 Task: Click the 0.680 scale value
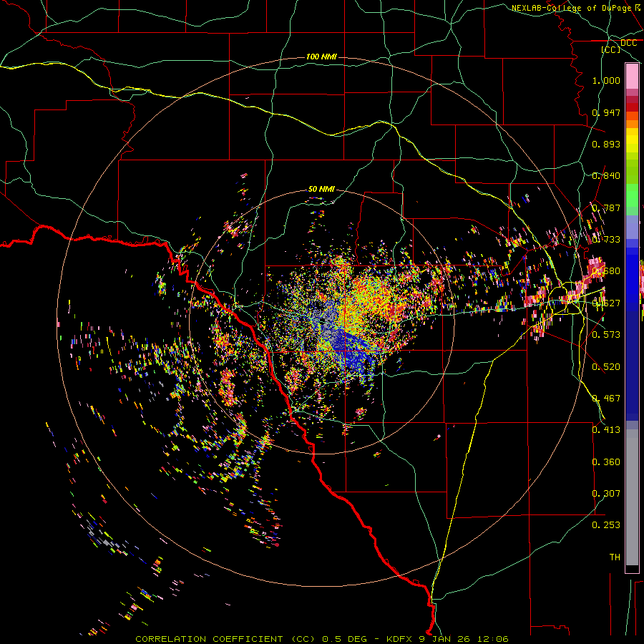(x=606, y=271)
